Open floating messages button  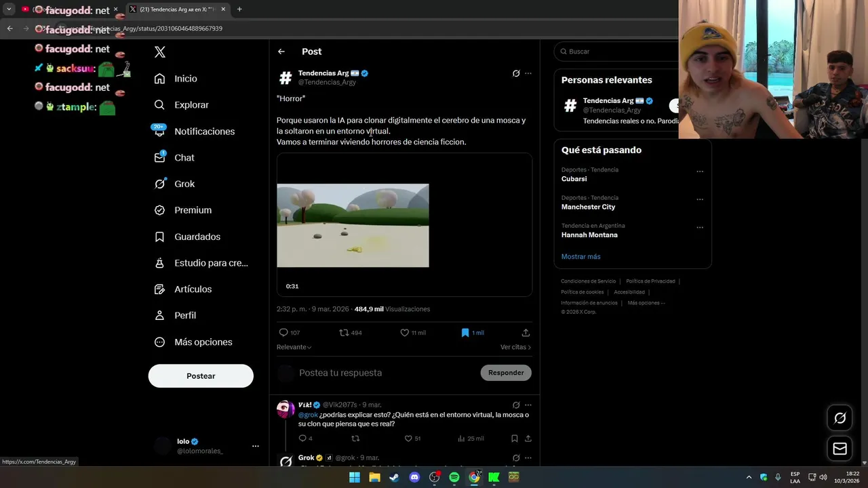(x=840, y=449)
